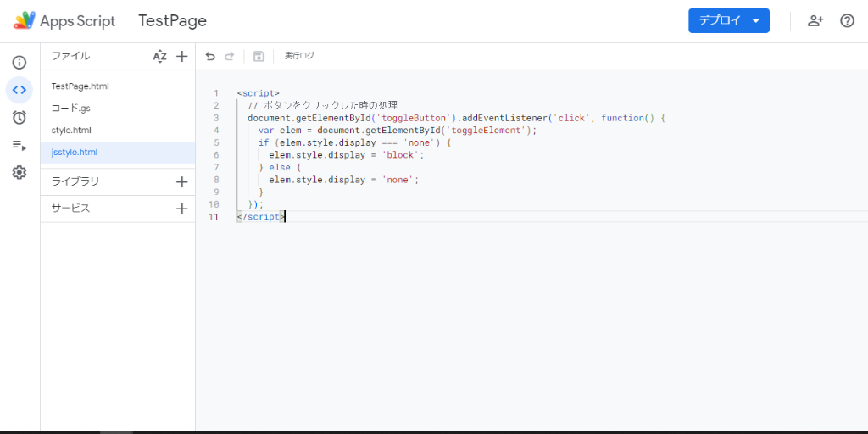Open the 実行ログ execution log
Screen dimensions: 868x434
point(299,56)
